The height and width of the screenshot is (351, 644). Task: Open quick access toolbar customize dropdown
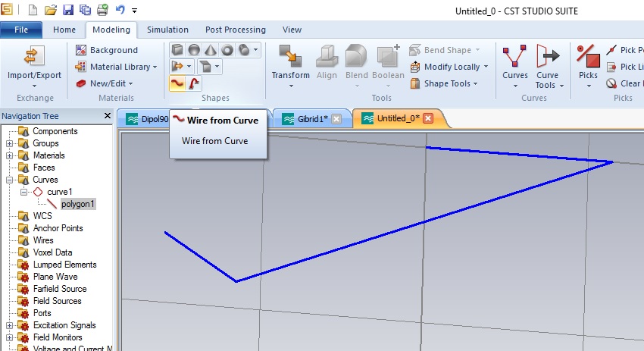pyautogui.click(x=134, y=11)
